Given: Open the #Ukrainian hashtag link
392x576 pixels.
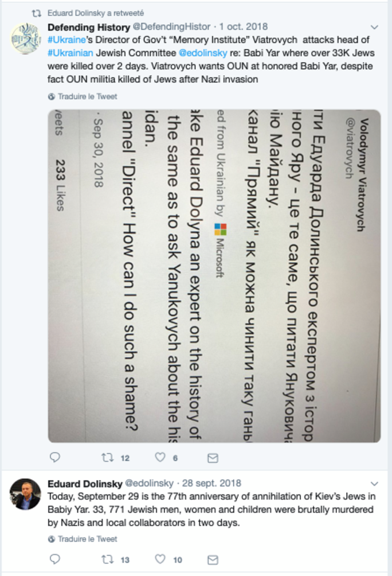Looking at the screenshot, I should coord(68,51).
